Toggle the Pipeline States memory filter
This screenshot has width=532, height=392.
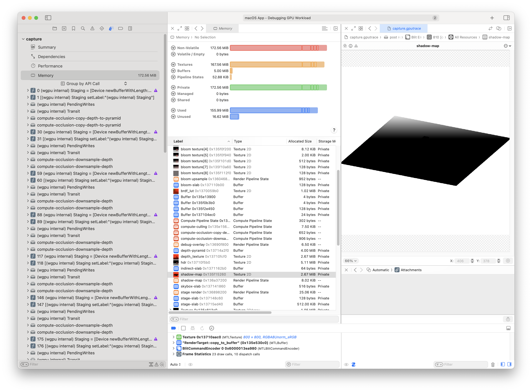point(173,77)
